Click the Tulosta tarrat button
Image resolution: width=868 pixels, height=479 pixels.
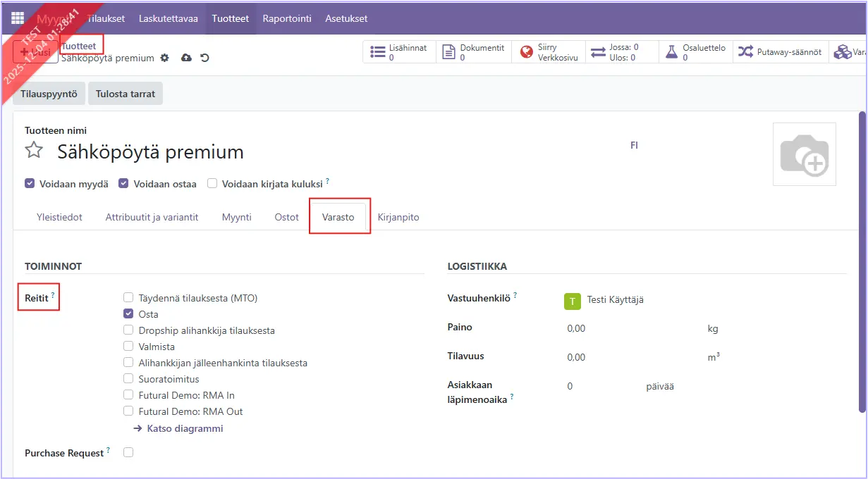pyautogui.click(x=125, y=94)
